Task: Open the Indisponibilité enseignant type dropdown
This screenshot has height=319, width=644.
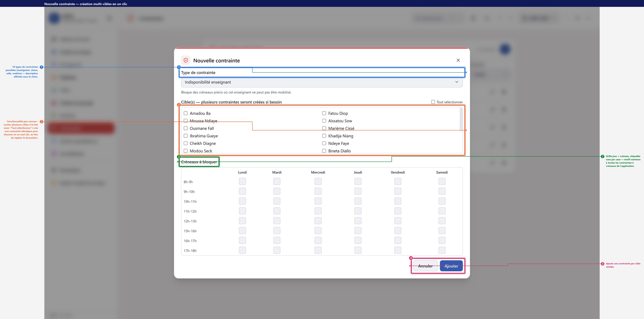Action: [322, 82]
